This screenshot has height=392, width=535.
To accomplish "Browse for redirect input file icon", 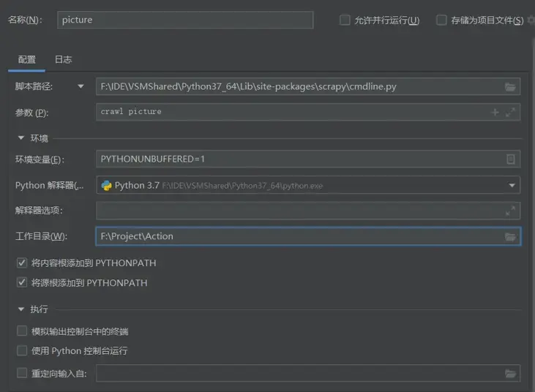I will point(510,374).
